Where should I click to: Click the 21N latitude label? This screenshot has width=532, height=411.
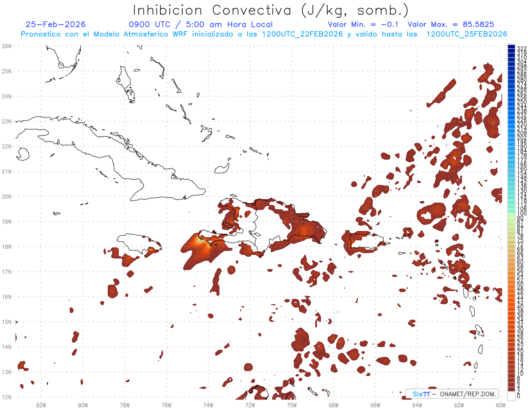click(x=6, y=171)
